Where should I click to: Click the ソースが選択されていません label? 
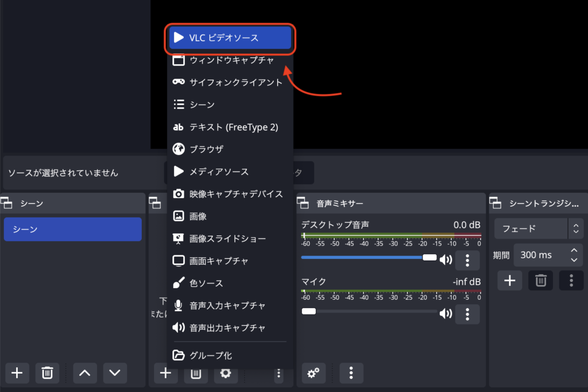pyautogui.click(x=63, y=173)
